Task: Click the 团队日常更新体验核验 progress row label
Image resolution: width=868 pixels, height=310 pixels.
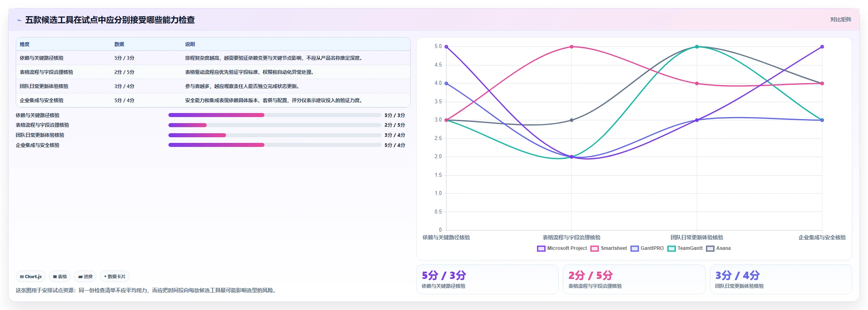Action: (40, 135)
